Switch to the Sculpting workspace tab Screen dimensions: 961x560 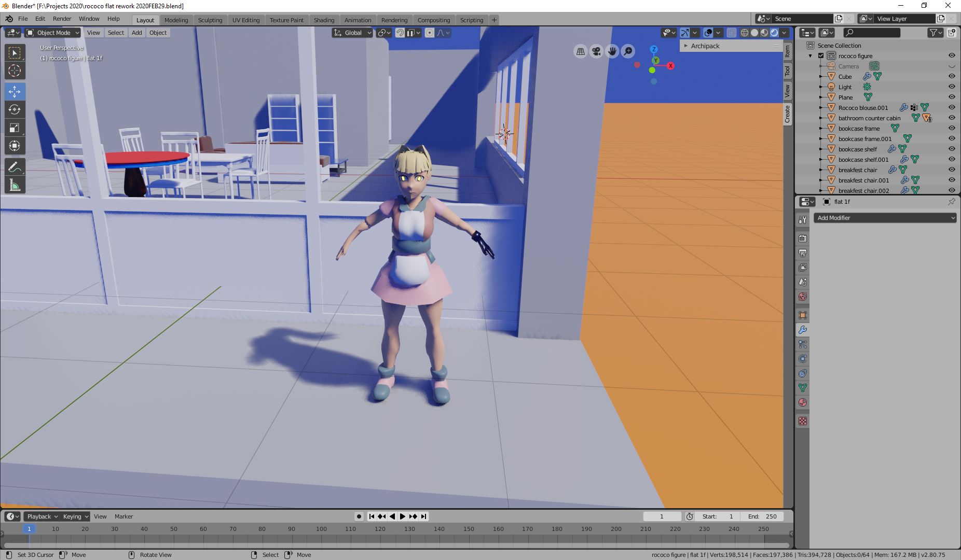click(210, 20)
